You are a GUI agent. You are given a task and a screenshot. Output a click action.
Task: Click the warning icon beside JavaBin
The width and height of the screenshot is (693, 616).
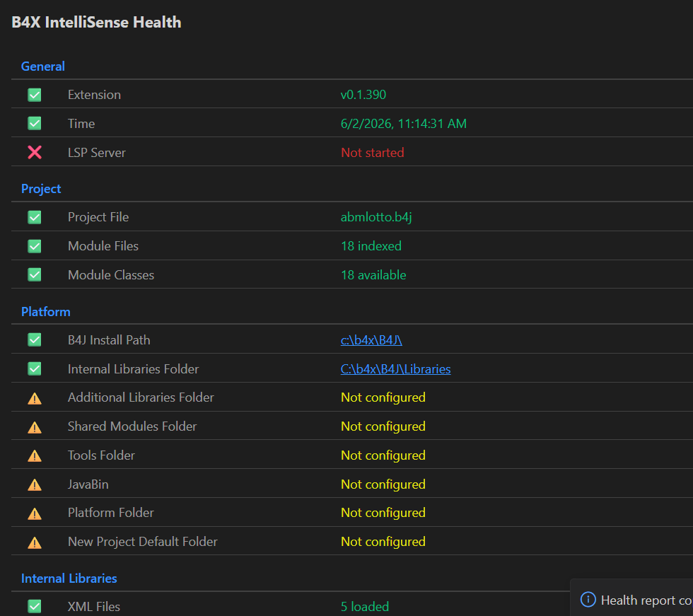tap(35, 484)
